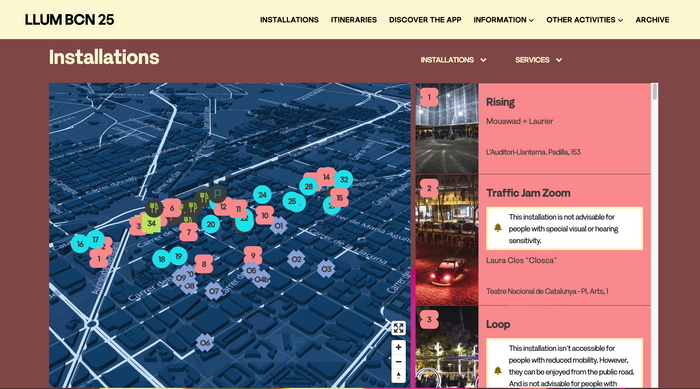
Task: Select map marker 12
Action: tap(223, 207)
